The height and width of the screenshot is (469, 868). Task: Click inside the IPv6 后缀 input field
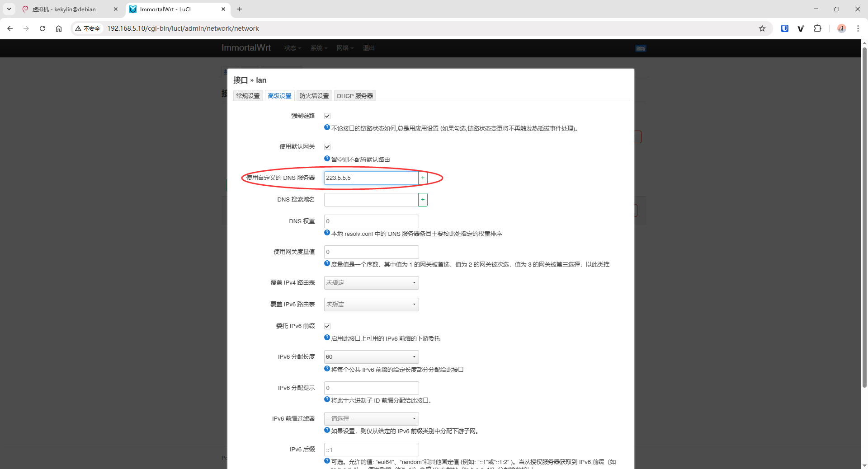coord(371,449)
